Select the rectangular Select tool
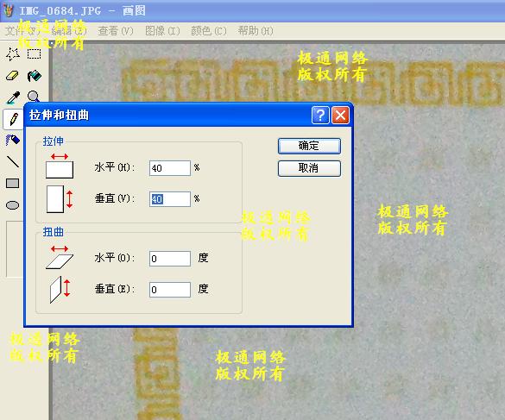This screenshot has width=505, height=420. [34, 54]
